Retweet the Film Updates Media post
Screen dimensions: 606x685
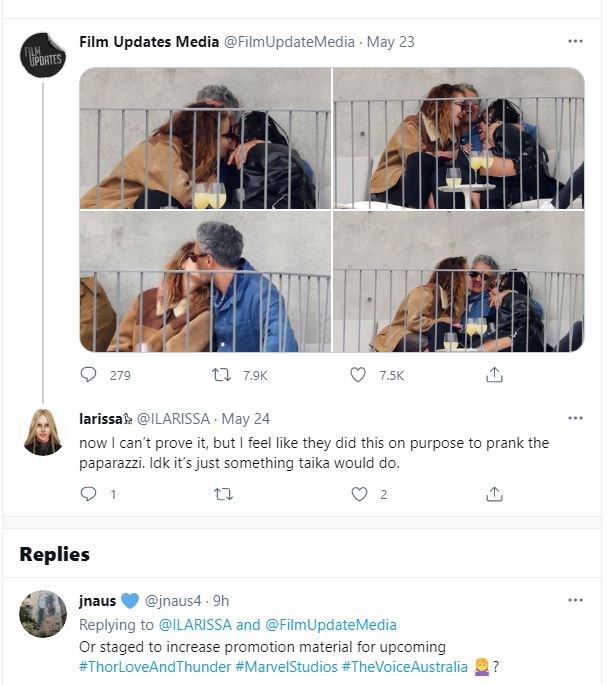(225, 375)
